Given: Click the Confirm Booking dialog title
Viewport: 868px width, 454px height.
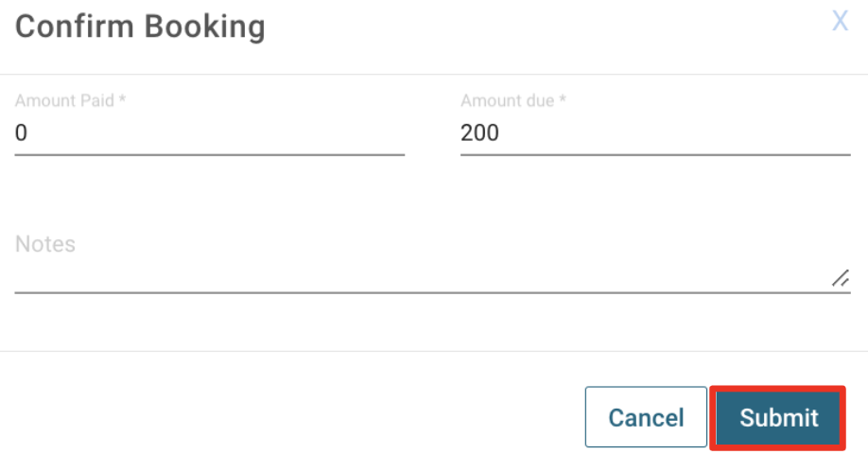Looking at the screenshot, I should tap(140, 26).
